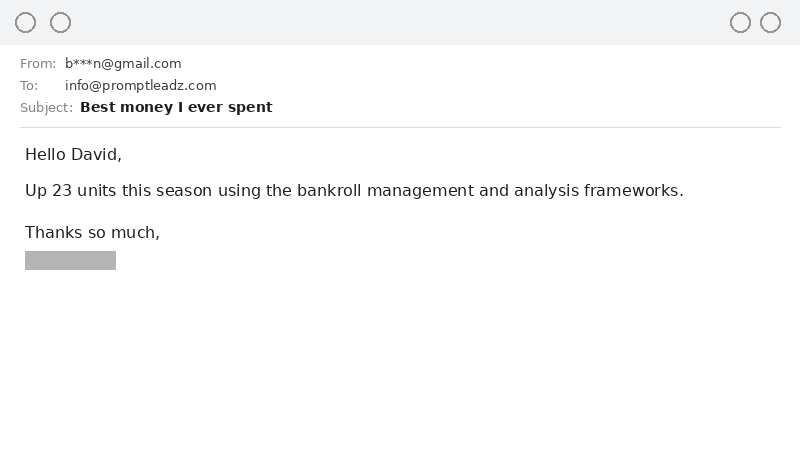Click second-from-right circle button in header
This screenshot has width=800, height=450.
pos(740,22)
